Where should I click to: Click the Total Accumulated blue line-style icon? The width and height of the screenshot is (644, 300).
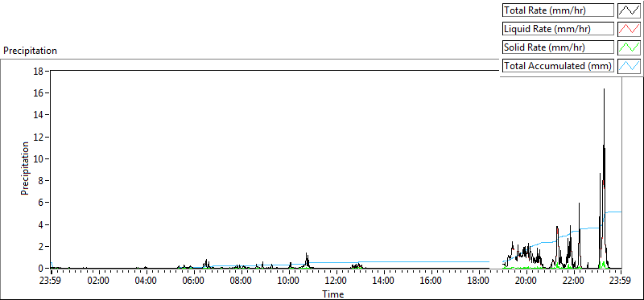tap(629, 66)
